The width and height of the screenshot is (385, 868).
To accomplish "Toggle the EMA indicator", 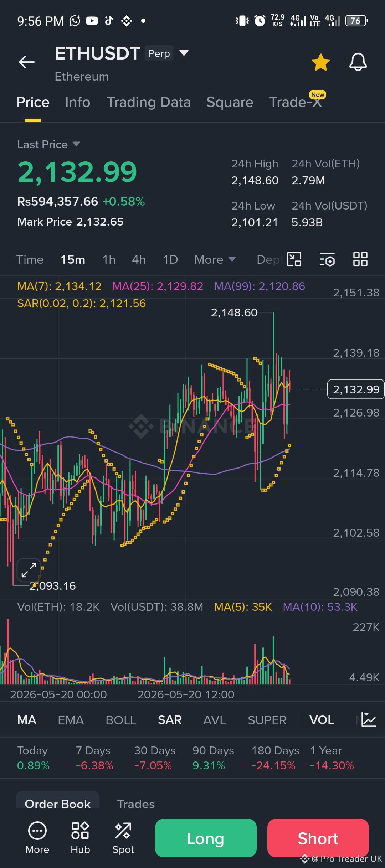I will (x=71, y=720).
